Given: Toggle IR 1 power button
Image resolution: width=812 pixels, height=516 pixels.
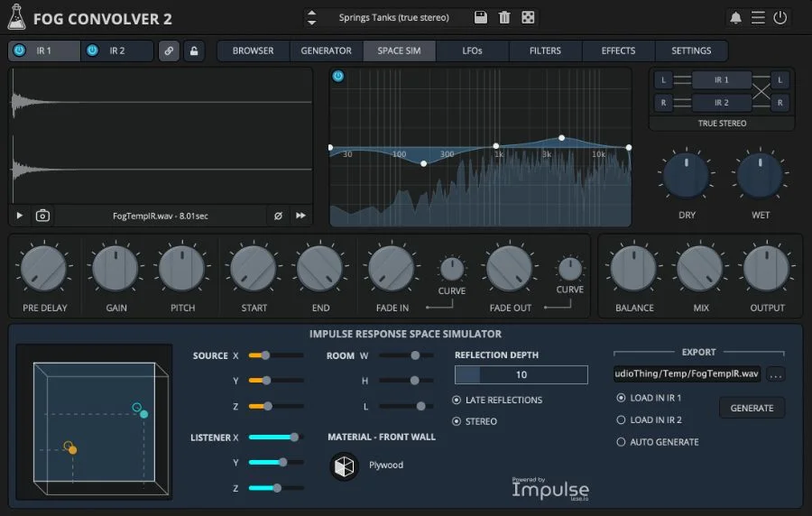Looking at the screenshot, I should pyautogui.click(x=19, y=51).
